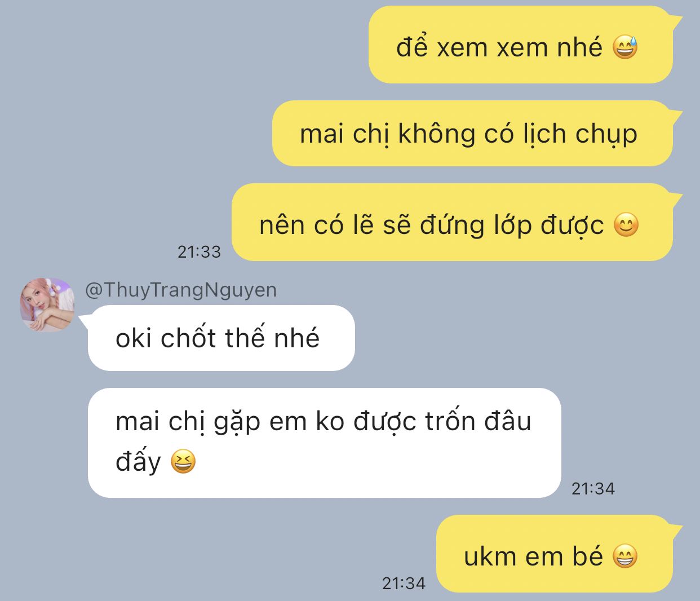Viewport: 700px width, 601px height.
Task: Tap the 21:34 timestamp beside the white bubble
Action: 593,488
